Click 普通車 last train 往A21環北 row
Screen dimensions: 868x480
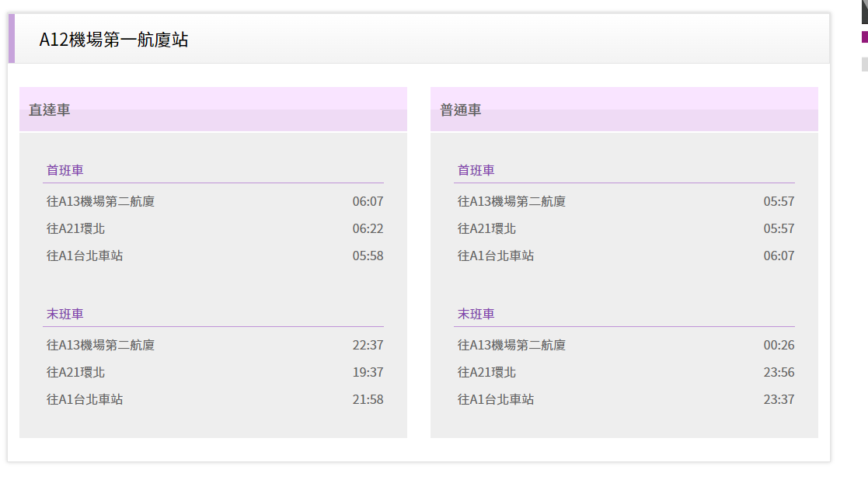point(625,372)
